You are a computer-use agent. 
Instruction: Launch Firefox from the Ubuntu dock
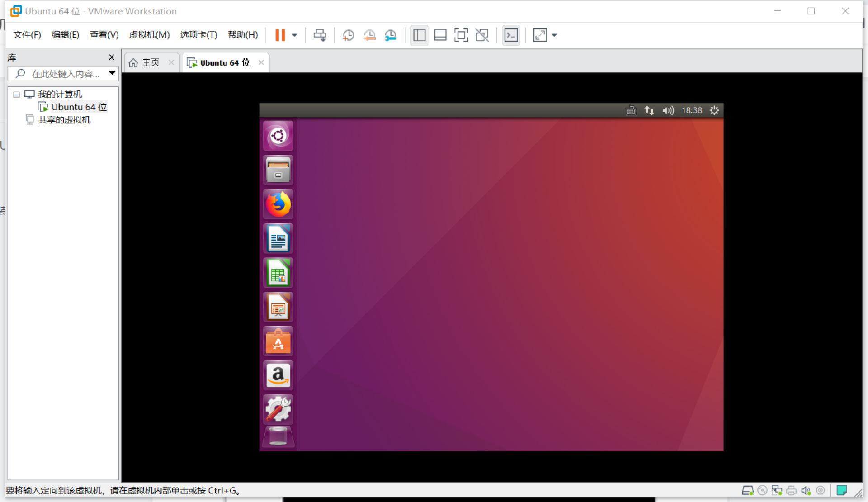[278, 204]
